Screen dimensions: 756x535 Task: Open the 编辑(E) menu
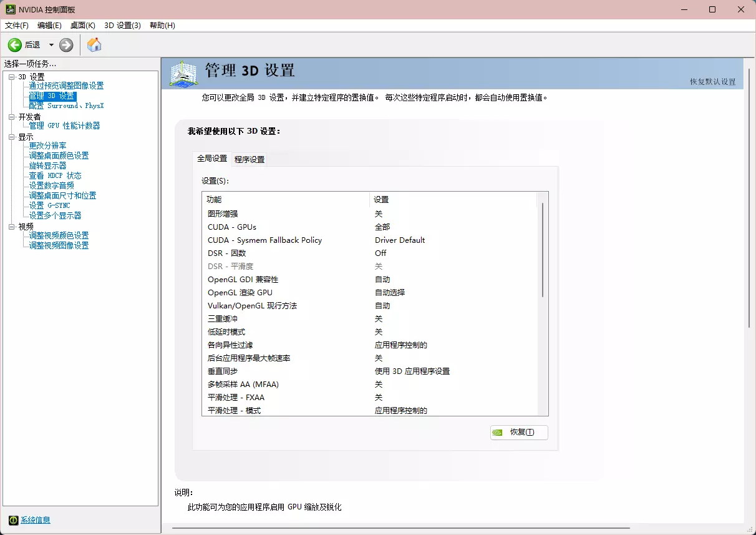coord(49,26)
